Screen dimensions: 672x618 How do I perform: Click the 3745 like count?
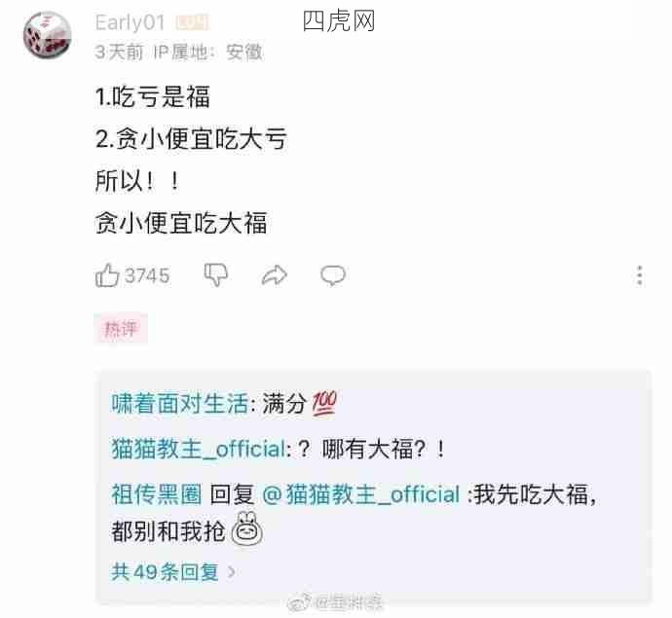click(x=147, y=275)
